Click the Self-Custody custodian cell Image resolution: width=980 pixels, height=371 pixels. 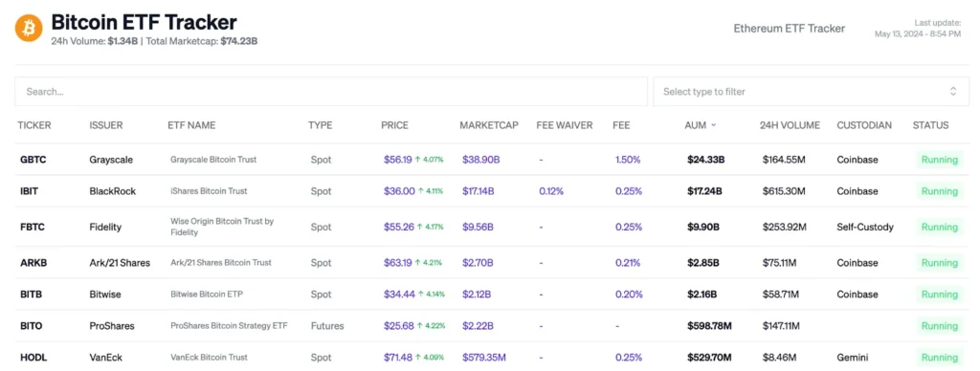(865, 227)
